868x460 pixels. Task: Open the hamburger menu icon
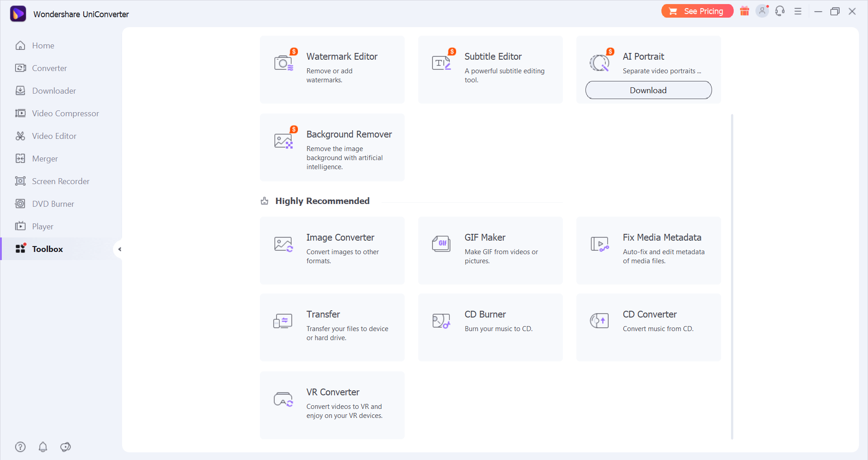pos(798,11)
